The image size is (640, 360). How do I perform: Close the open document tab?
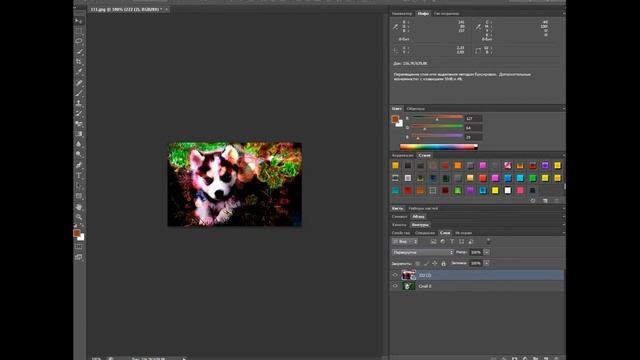coord(167,9)
